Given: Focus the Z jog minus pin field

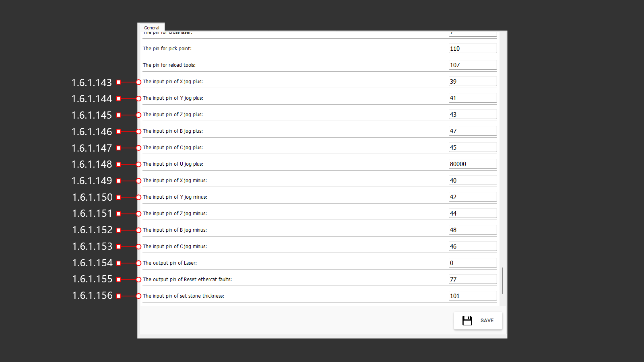Looking at the screenshot, I should (x=472, y=214).
